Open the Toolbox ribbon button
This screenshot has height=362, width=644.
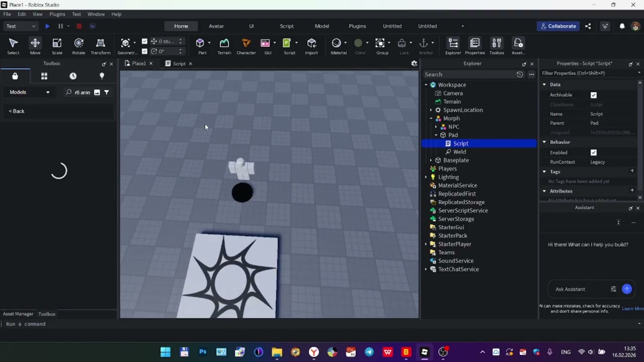[x=497, y=46]
